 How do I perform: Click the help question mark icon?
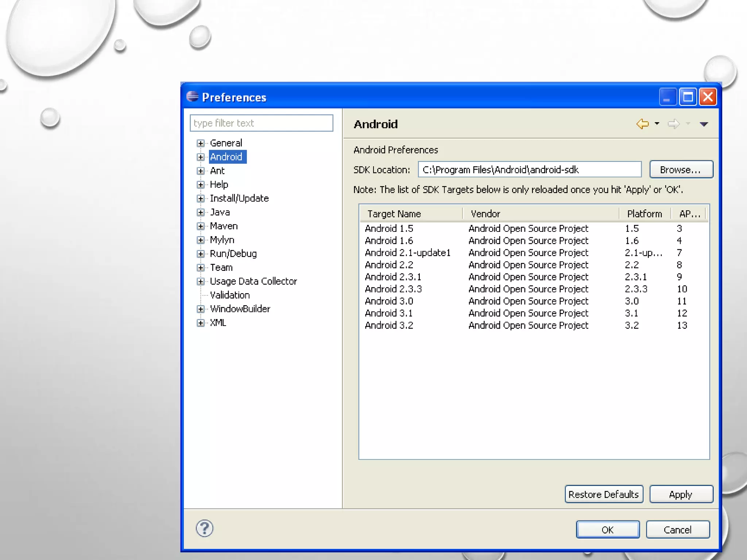click(205, 528)
